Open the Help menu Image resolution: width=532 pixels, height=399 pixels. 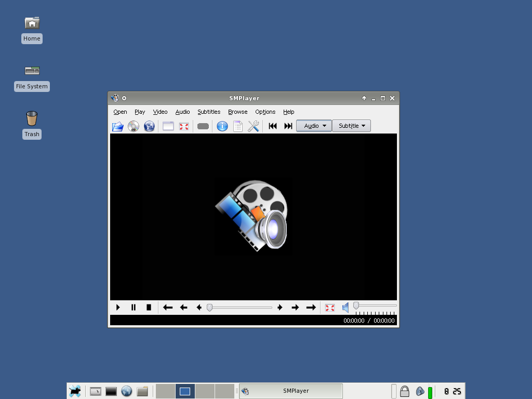pos(289,112)
